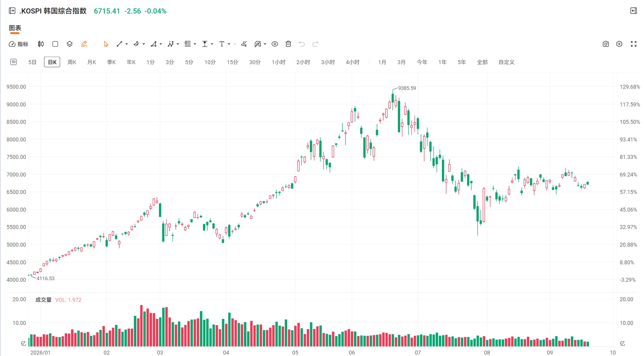644x356 pixels.
Task: Toggle the orange drawing pencil tool
Action: click(84, 44)
